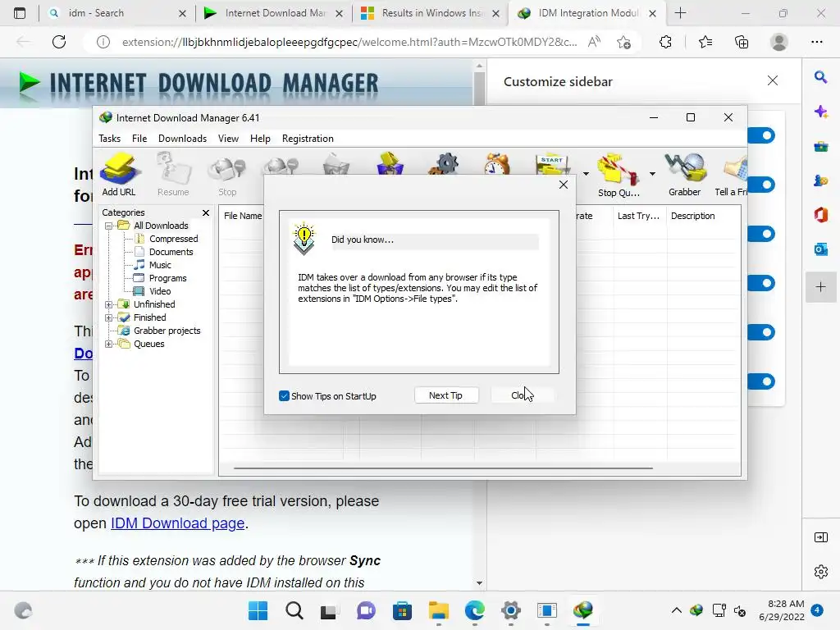
Task: Open the Windows Start button
Action: (258, 610)
